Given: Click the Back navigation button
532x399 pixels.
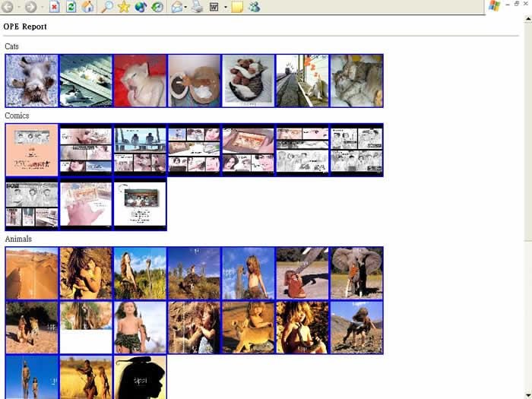Looking at the screenshot, I should pos(8,7).
